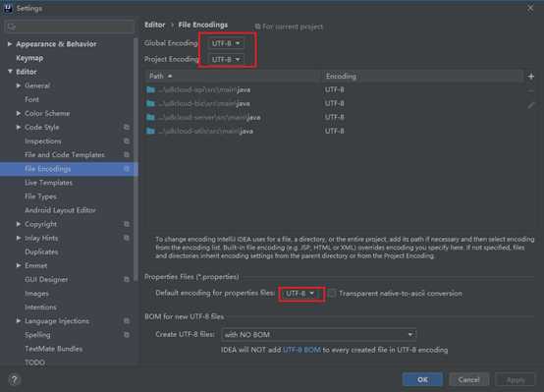Click the OK button

[x=422, y=379]
